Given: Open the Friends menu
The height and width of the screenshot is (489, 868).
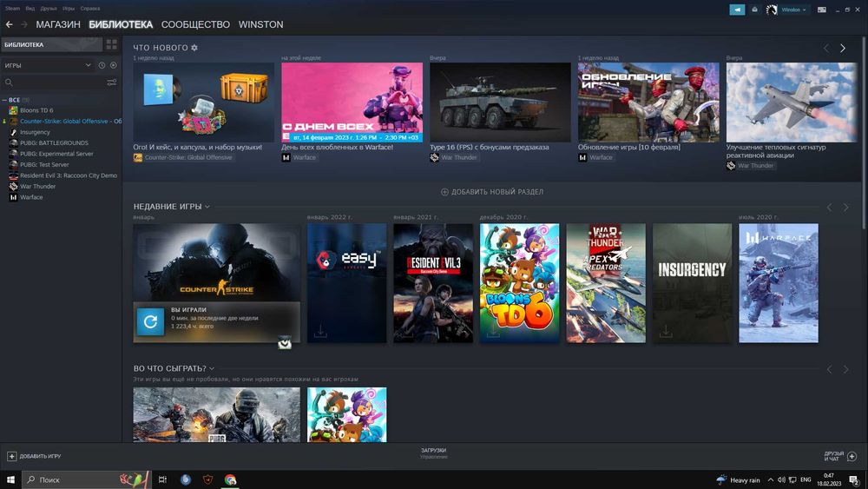Looking at the screenshot, I should click(x=48, y=9).
